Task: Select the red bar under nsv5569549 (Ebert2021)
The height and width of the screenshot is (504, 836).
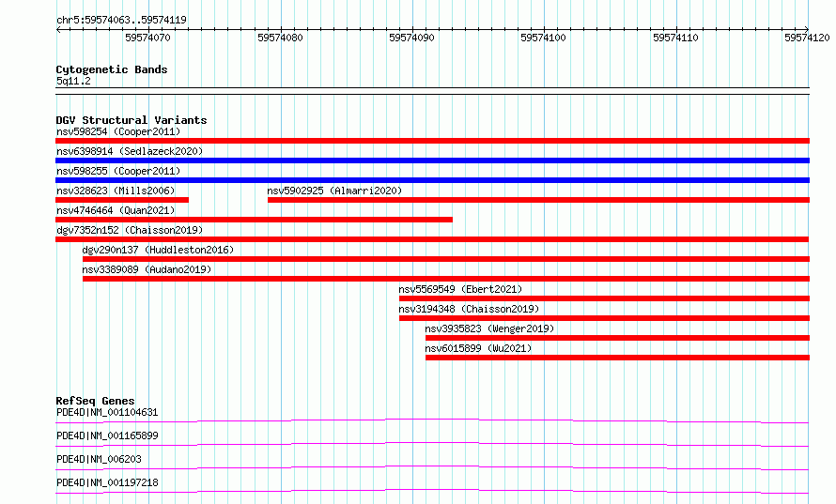Action: point(604,298)
